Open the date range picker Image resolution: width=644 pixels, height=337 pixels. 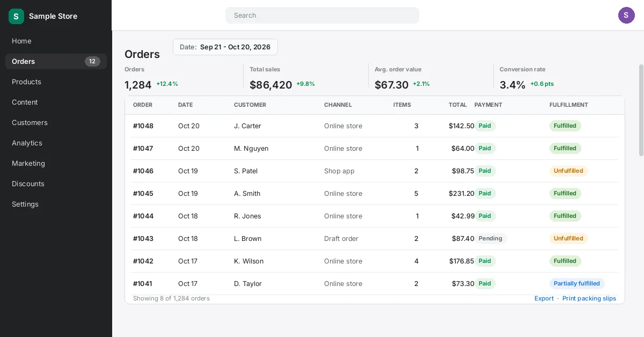(225, 47)
